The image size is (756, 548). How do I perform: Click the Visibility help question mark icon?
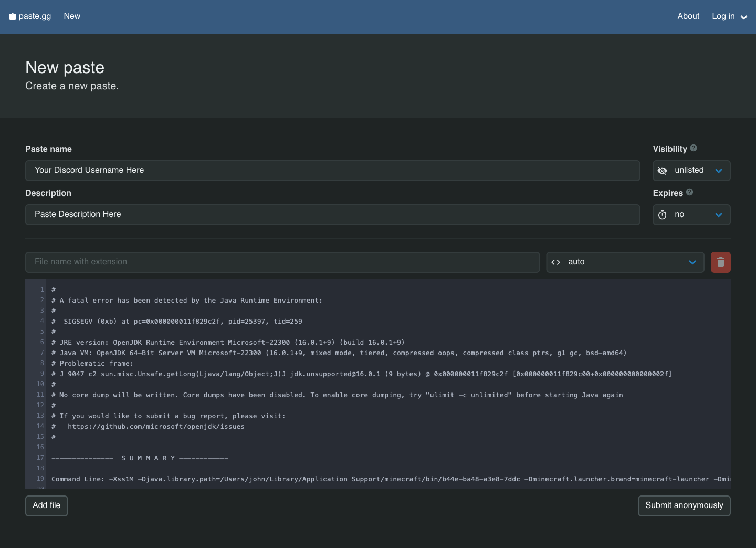[x=694, y=148]
